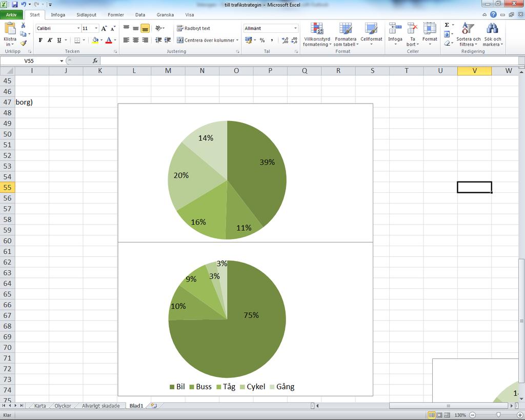Click the Cut scissors icon
The height and width of the screenshot is (420, 525).
pos(23,26)
